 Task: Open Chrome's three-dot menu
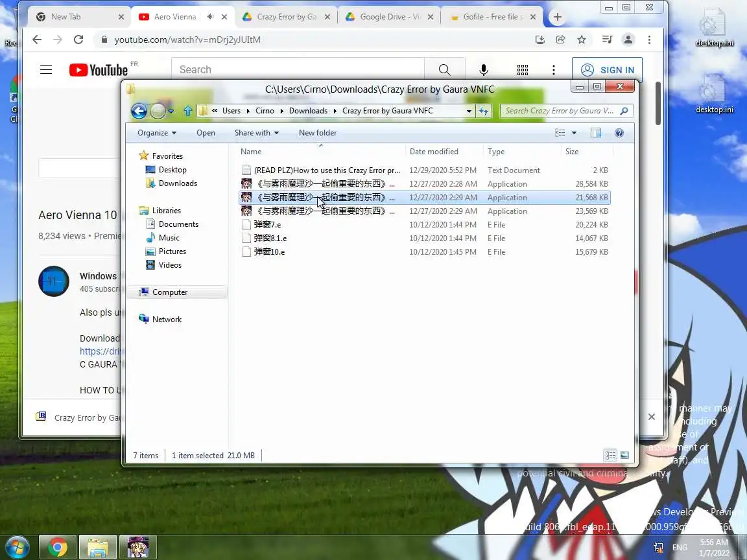tap(649, 40)
